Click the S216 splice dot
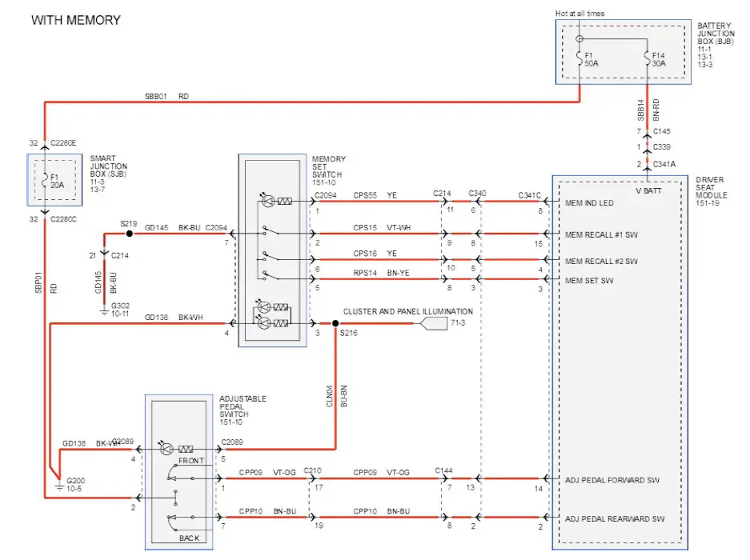This screenshot has height=560, width=750. pyautogui.click(x=335, y=324)
